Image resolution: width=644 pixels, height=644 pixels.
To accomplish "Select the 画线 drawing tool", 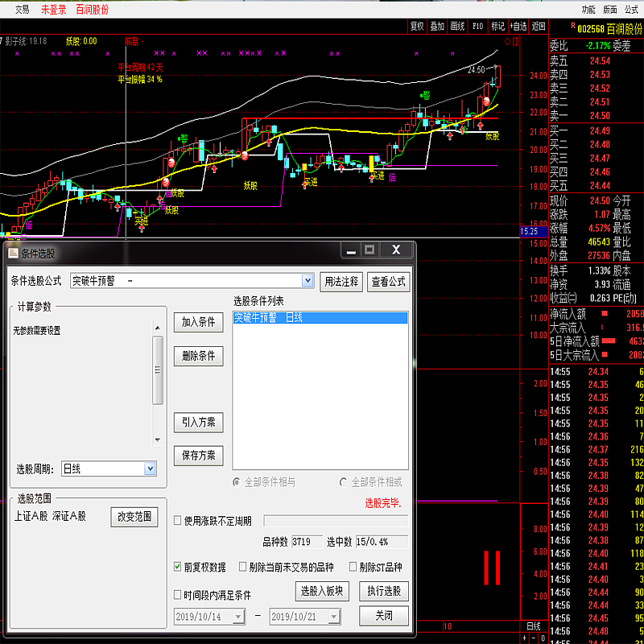I will click(457, 27).
